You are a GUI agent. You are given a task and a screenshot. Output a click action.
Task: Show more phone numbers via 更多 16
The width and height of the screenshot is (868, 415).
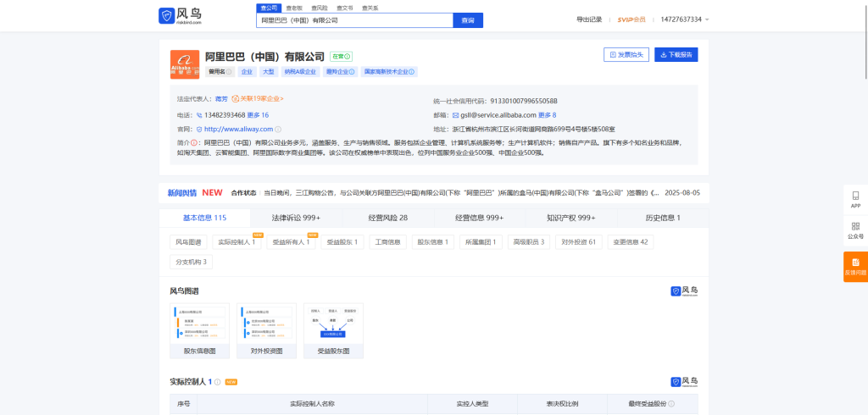258,115
